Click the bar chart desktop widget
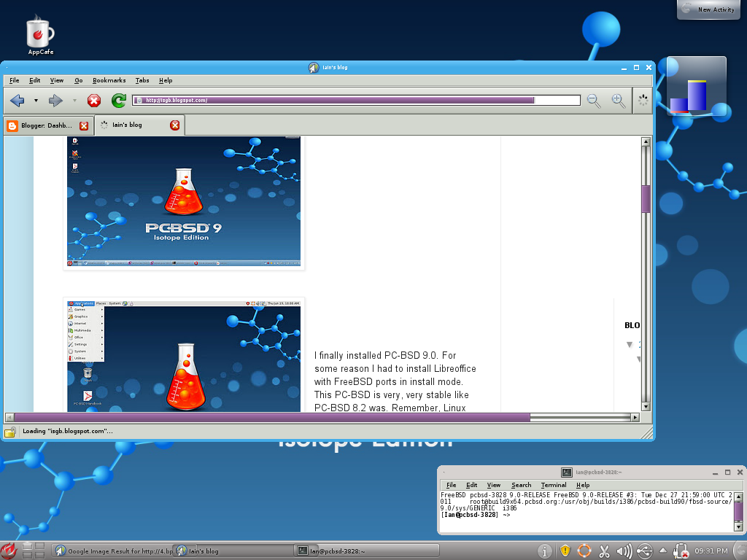The height and width of the screenshot is (560, 747). (696, 86)
